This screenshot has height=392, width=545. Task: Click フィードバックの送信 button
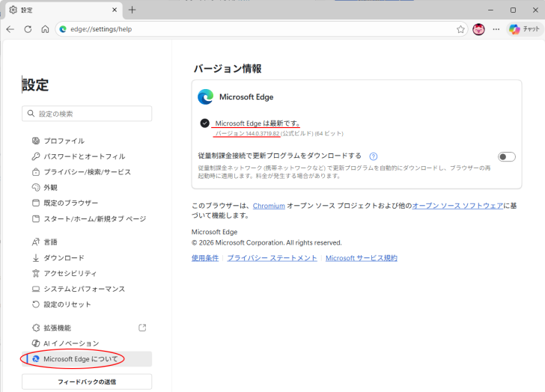(x=87, y=382)
